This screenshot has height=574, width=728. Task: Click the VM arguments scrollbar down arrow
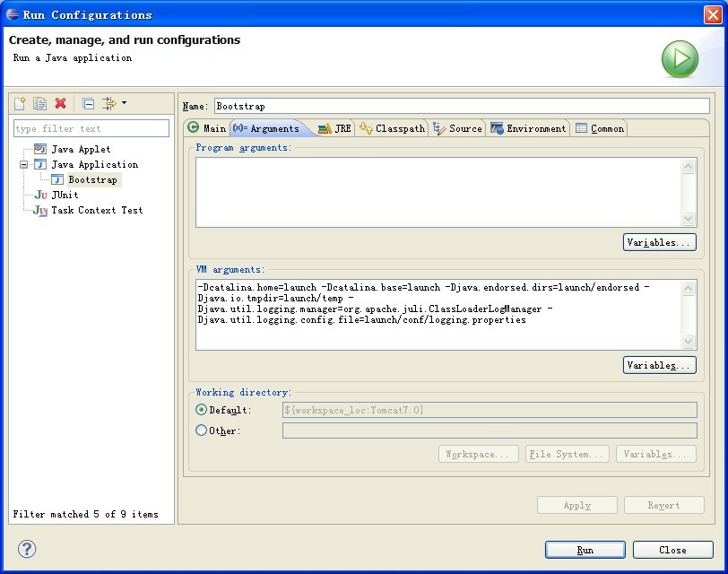688,342
